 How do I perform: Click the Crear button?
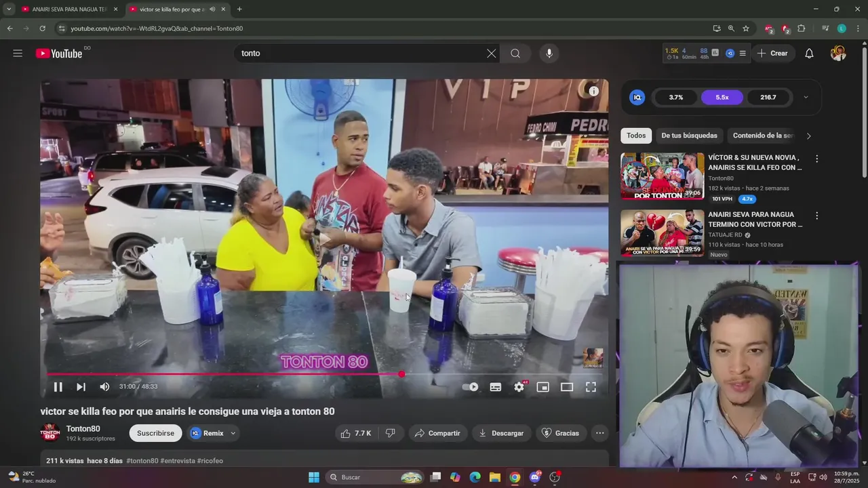click(x=772, y=54)
